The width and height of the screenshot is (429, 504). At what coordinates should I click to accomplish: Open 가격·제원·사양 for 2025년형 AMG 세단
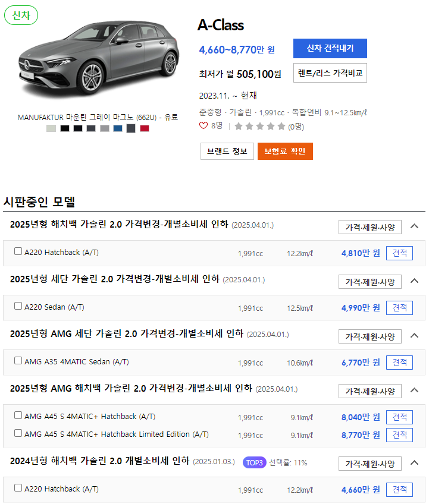(370, 336)
